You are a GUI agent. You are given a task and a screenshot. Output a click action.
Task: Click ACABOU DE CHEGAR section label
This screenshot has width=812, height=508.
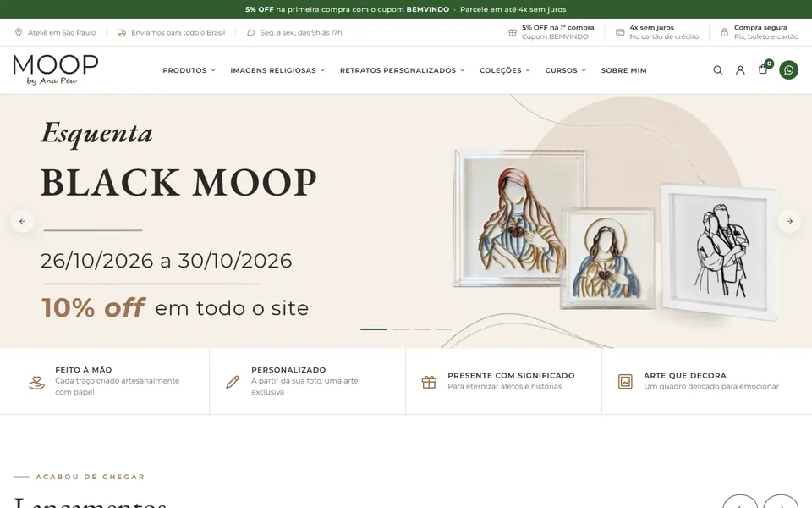coord(91,477)
